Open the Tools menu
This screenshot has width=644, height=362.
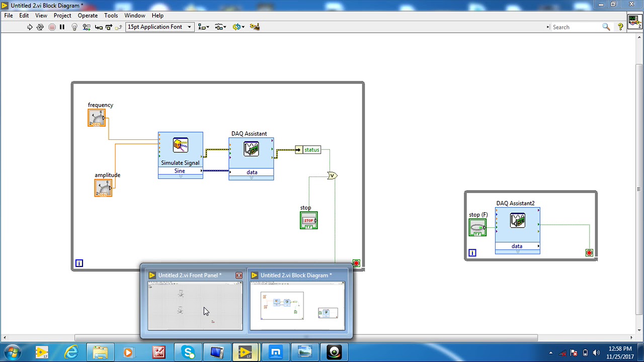pyautogui.click(x=111, y=16)
